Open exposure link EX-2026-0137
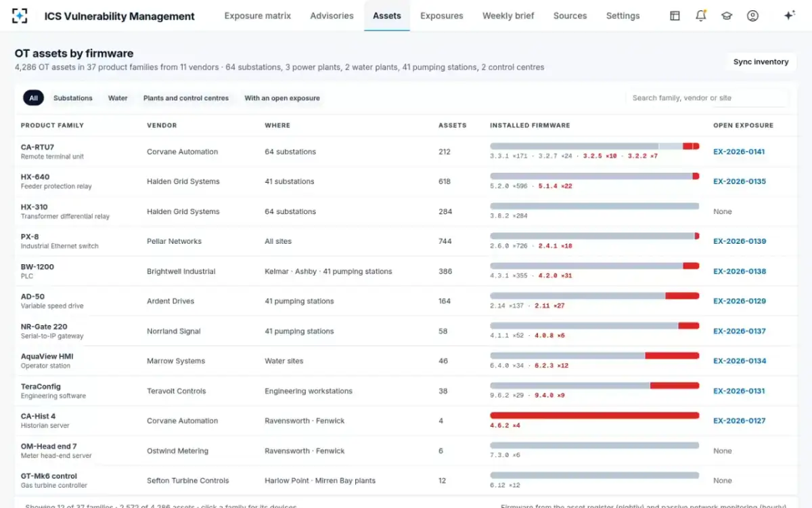 [740, 331]
